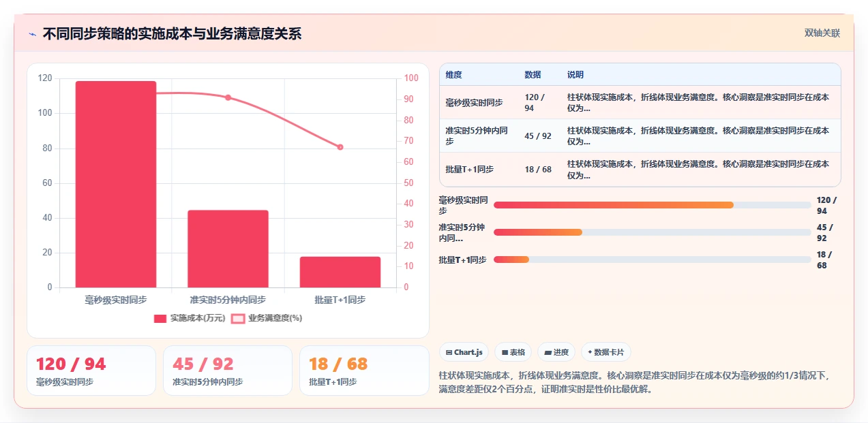Click the 批量T+1同步 progress bar
Viewport: 868px width, 423px height.
[653, 260]
